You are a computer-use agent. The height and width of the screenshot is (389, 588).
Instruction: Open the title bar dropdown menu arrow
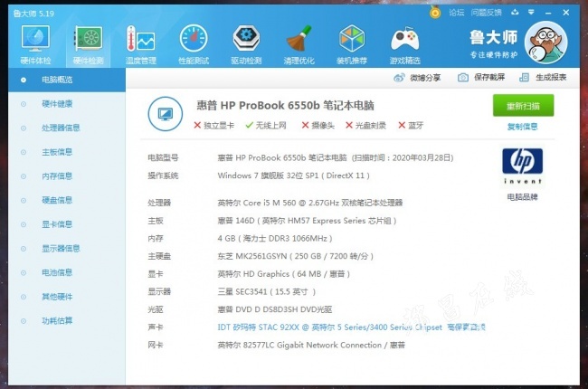[531, 13]
